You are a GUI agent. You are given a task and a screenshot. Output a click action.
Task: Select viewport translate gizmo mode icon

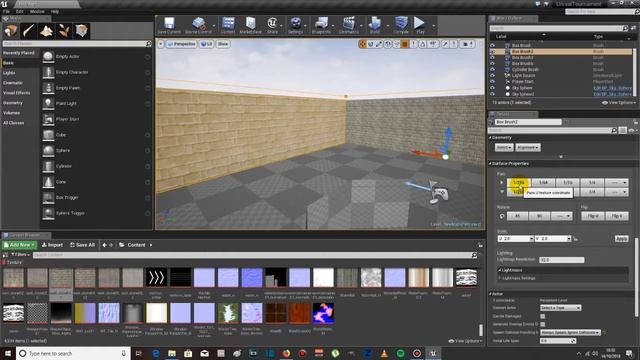coord(362,44)
